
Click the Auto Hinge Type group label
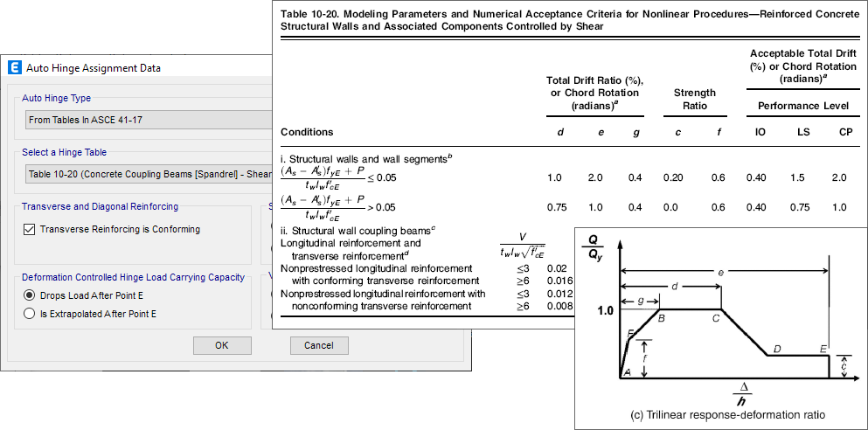click(x=57, y=98)
